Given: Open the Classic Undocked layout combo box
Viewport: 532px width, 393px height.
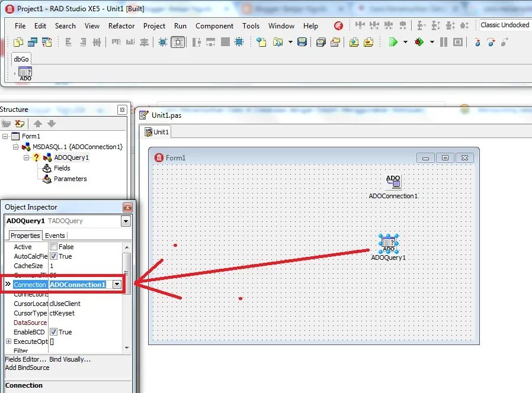Looking at the screenshot, I should click(x=505, y=25).
